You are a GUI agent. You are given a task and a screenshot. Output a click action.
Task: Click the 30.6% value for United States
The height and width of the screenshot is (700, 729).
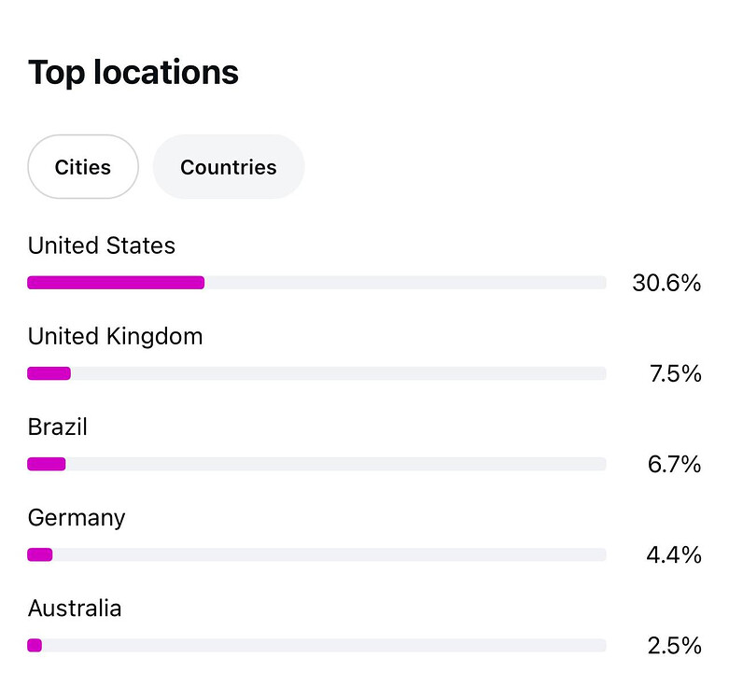(x=666, y=283)
